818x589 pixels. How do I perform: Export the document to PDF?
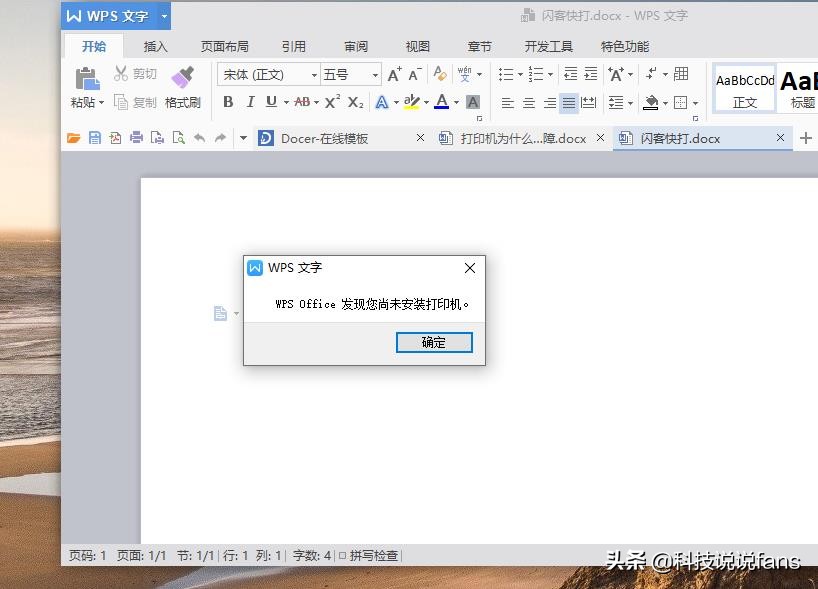tap(116, 138)
